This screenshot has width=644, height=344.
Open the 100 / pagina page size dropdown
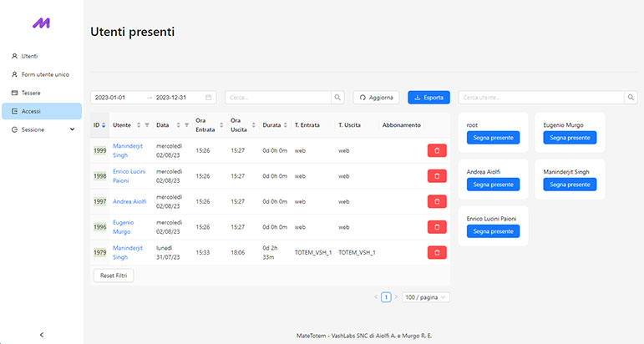426,296
